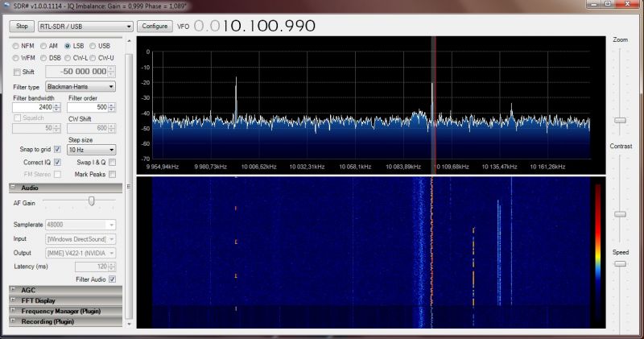Click the 10 058,1kHz frequency label

pyautogui.click(x=355, y=167)
